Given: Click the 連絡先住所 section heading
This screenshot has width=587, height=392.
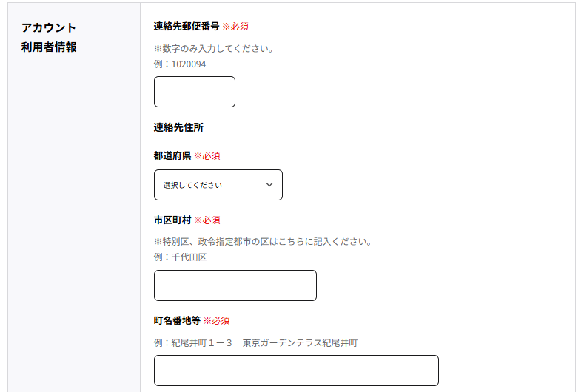Looking at the screenshot, I should pyautogui.click(x=178, y=127).
